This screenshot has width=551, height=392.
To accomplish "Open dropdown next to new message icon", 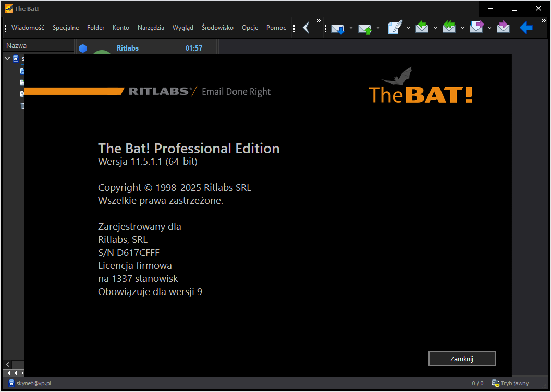I will point(408,28).
